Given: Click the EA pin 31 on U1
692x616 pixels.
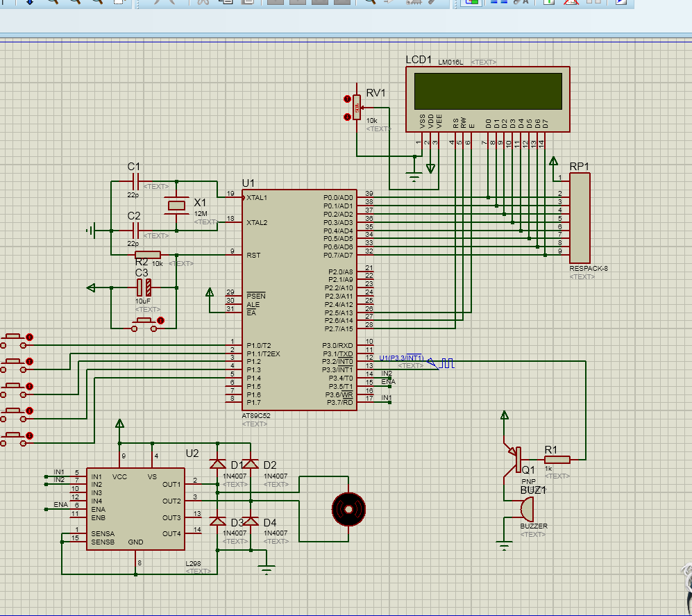Looking at the screenshot, I should tap(234, 313).
